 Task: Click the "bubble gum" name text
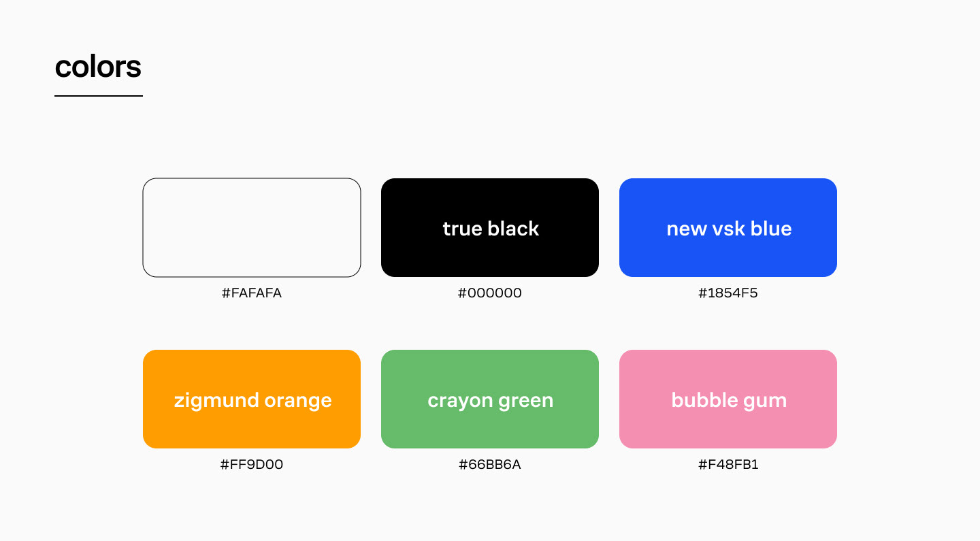[729, 400]
